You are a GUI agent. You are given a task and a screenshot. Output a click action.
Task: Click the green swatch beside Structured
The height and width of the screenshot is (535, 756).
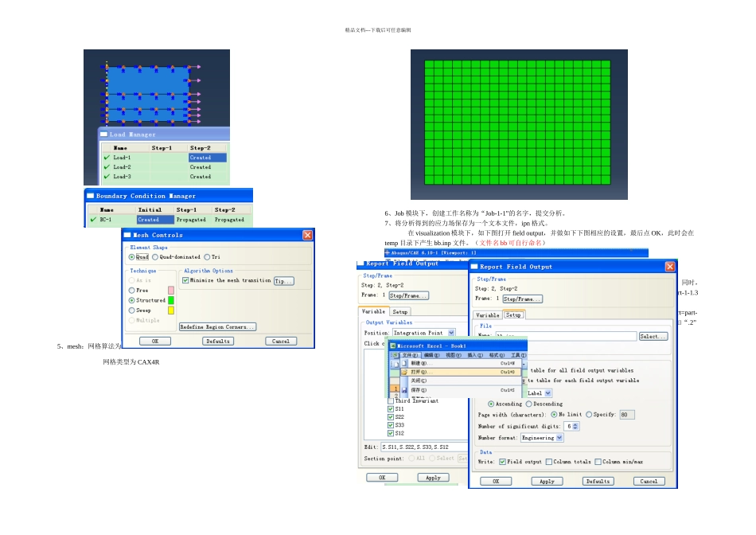[x=170, y=300]
